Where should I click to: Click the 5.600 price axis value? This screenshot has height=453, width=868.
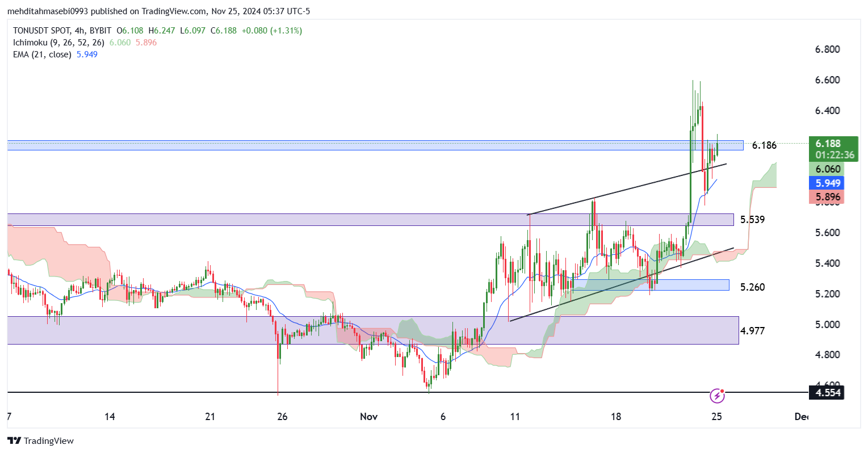(x=828, y=233)
